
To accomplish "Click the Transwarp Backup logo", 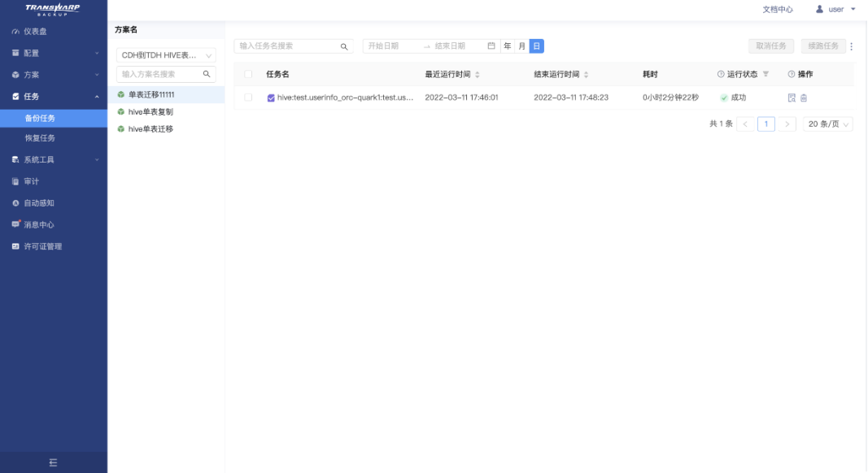I will (53, 9).
